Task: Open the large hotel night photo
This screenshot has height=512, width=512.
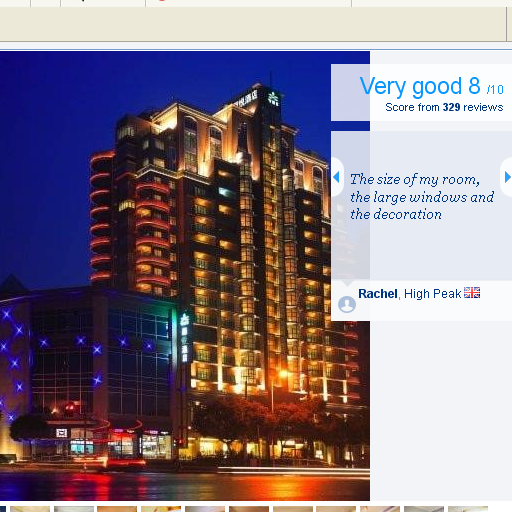Action: click(185, 276)
